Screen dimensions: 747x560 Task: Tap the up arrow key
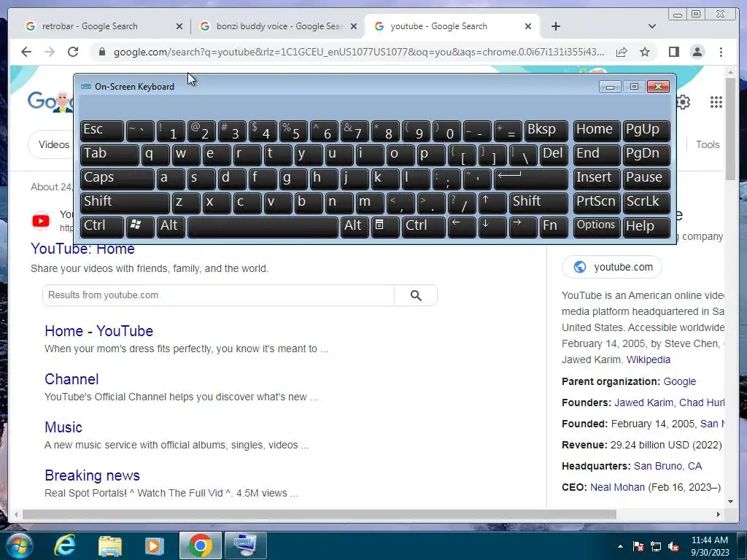coord(492,203)
